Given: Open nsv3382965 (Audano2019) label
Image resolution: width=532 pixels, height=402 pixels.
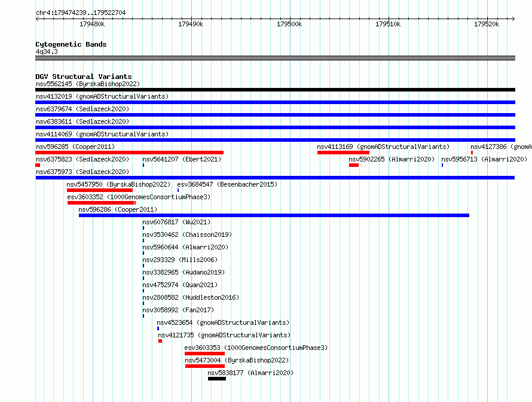Looking at the screenshot, I should 184,272.
